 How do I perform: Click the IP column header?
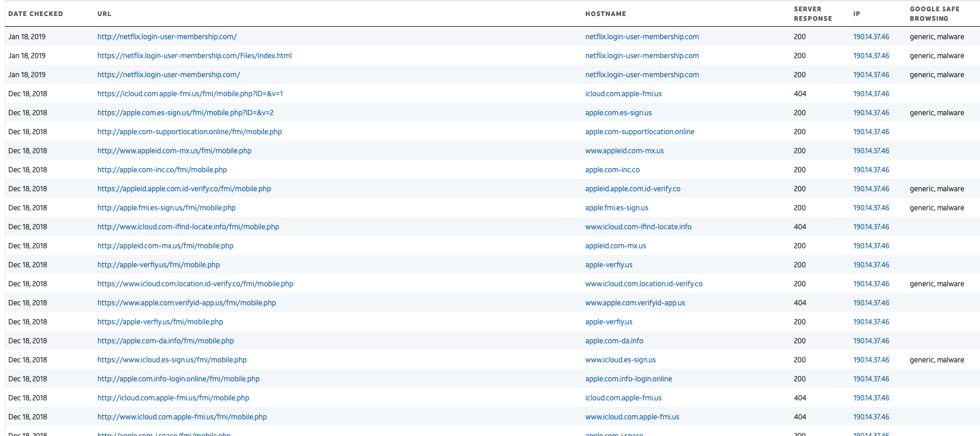856,14
